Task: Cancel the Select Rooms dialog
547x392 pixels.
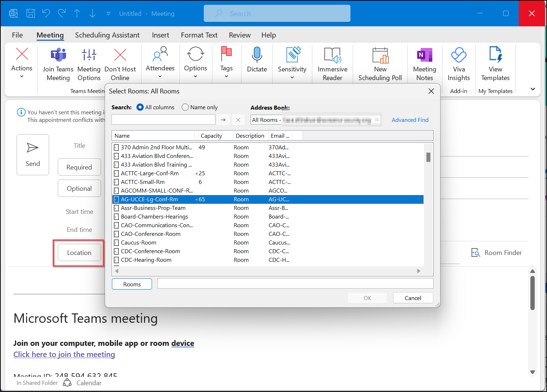Action: click(x=413, y=298)
